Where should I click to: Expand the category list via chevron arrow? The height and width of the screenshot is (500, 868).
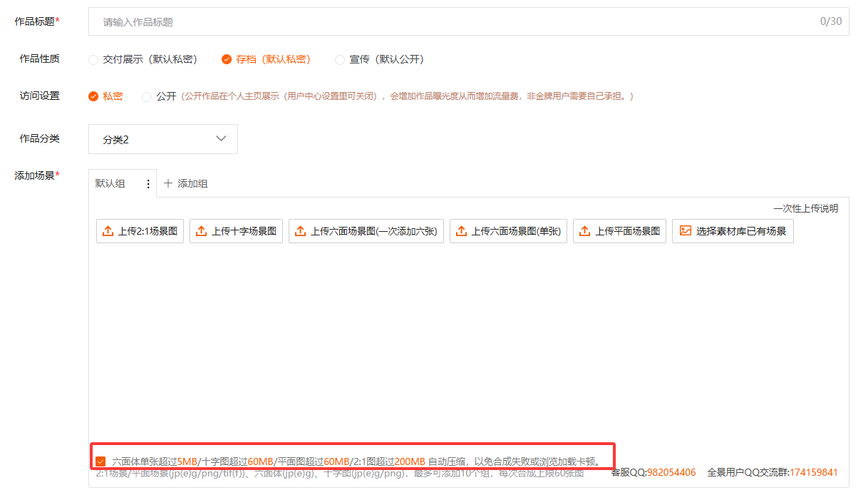[x=221, y=139]
